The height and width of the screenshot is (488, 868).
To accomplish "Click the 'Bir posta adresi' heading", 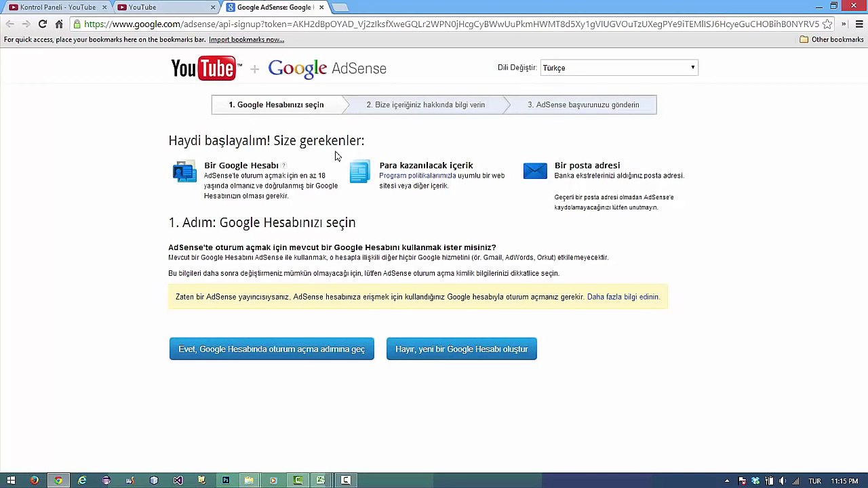I will pos(587,165).
